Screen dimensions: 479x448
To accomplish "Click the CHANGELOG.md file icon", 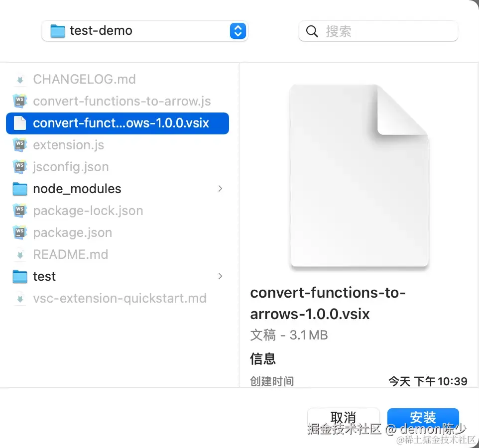I will tap(20, 79).
